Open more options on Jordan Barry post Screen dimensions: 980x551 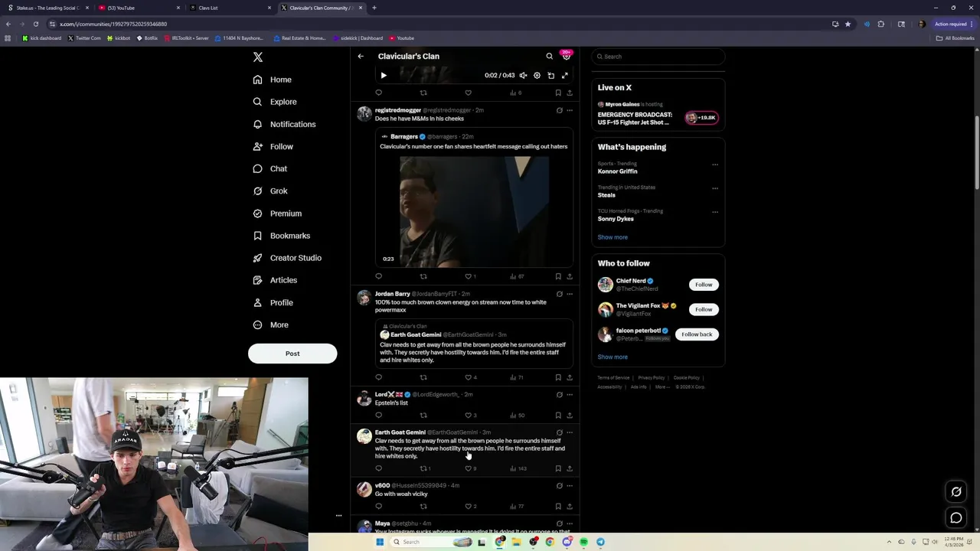click(569, 294)
